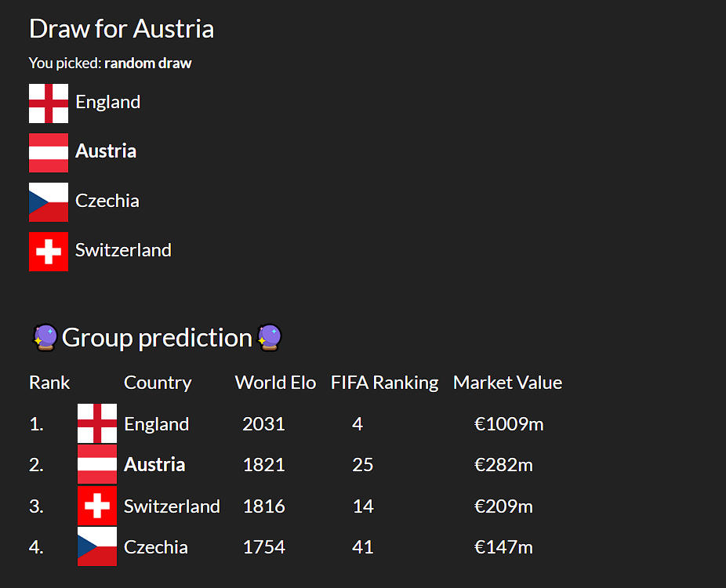The height and width of the screenshot is (588, 726).
Task: Click crystal ball emoji left of Group prediction
Action: pyautogui.click(x=45, y=338)
